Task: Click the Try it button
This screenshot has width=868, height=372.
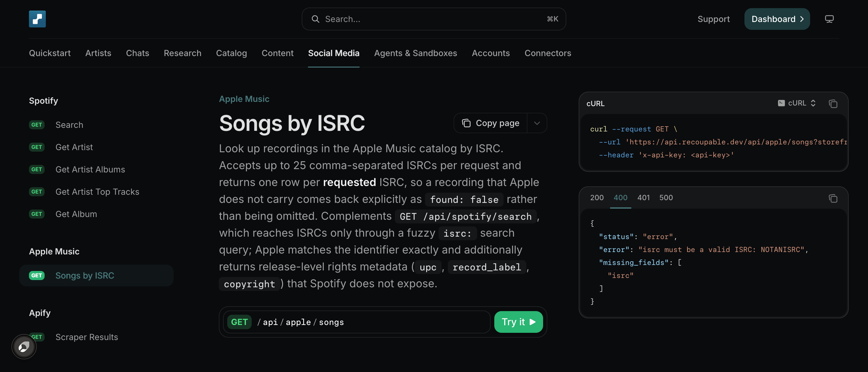Action: (518, 322)
